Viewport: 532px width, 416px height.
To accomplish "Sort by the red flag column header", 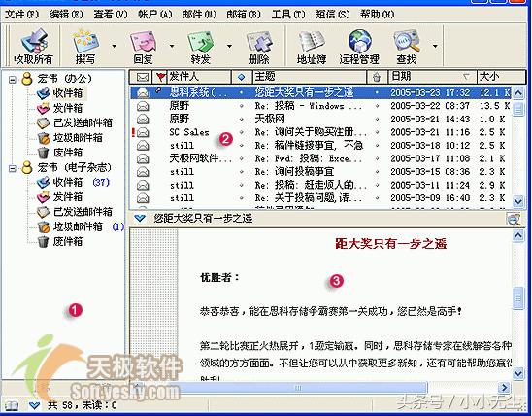I will point(159,77).
